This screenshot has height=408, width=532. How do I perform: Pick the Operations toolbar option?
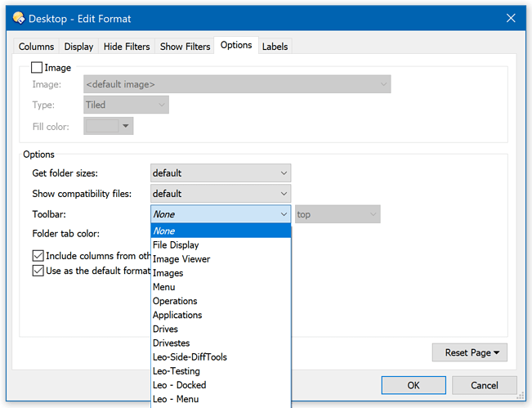tap(175, 301)
